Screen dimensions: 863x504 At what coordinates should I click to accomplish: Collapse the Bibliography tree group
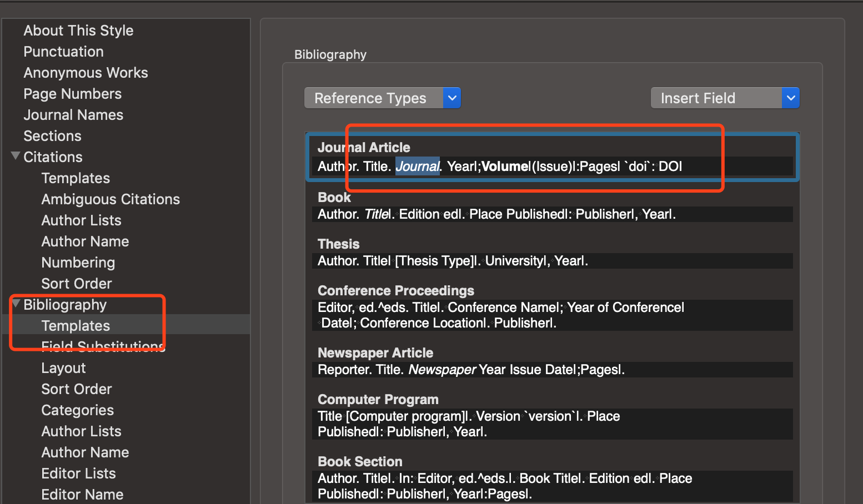click(x=16, y=304)
